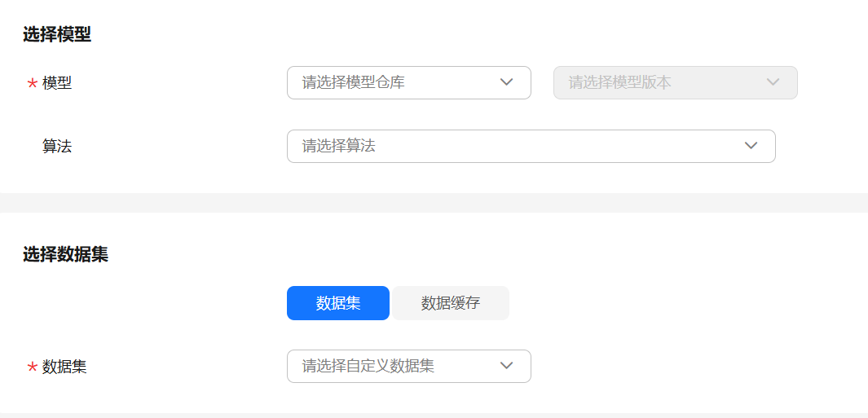The height and width of the screenshot is (418, 868).
Task: Click the gray strip below the dataset section
Action: [434, 415]
